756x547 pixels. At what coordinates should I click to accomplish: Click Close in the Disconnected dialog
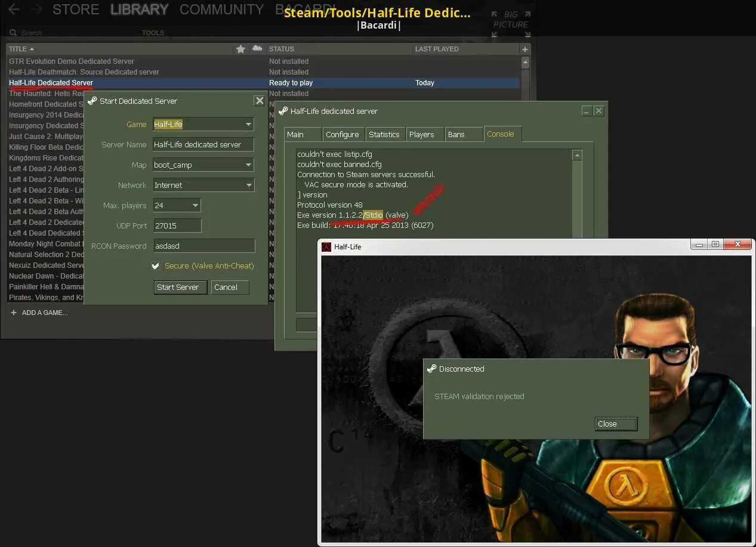click(616, 424)
